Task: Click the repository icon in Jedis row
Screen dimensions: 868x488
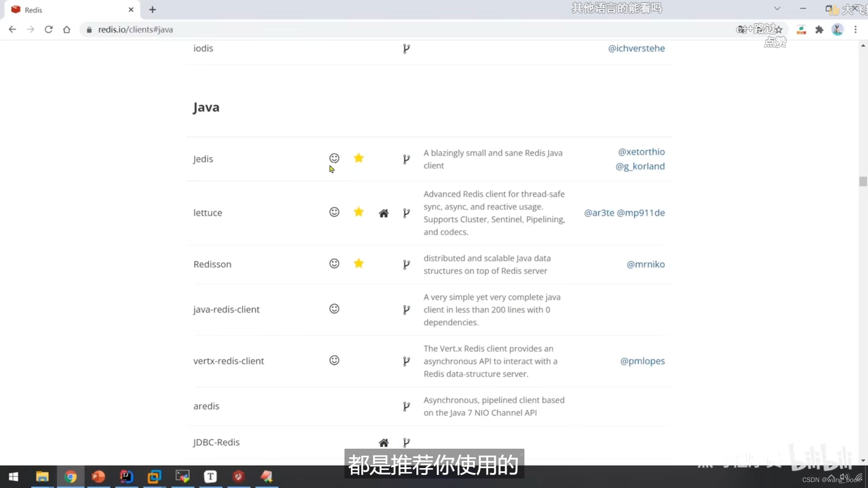Action: tap(406, 159)
